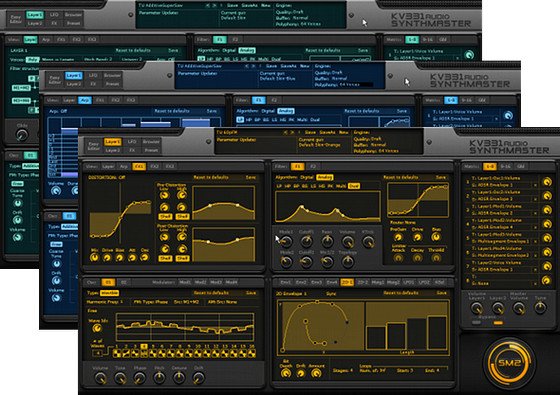Click the oscillator Volume knob

click(x=100, y=377)
